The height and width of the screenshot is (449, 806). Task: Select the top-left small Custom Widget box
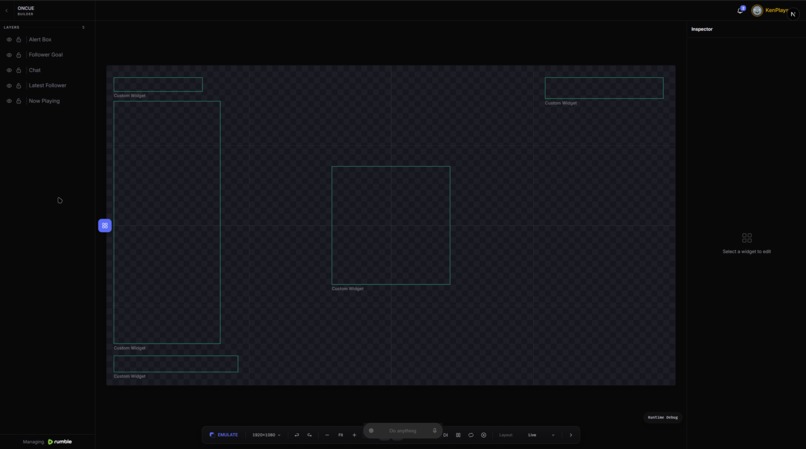[x=158, y=84]
